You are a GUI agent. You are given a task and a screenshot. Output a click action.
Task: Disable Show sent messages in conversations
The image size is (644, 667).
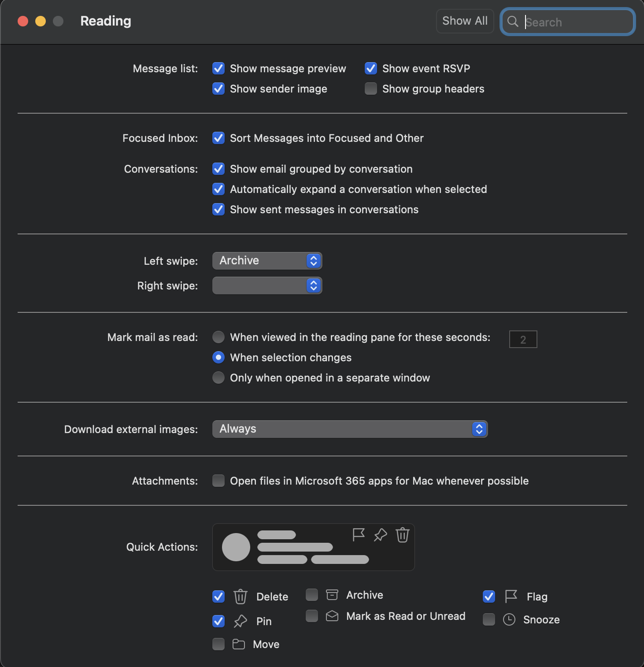[x=218, y=209]
